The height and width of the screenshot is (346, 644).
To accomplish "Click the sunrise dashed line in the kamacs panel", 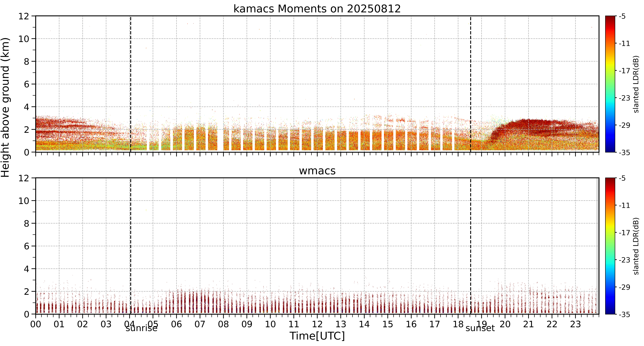I will click(x=131, y=84).
